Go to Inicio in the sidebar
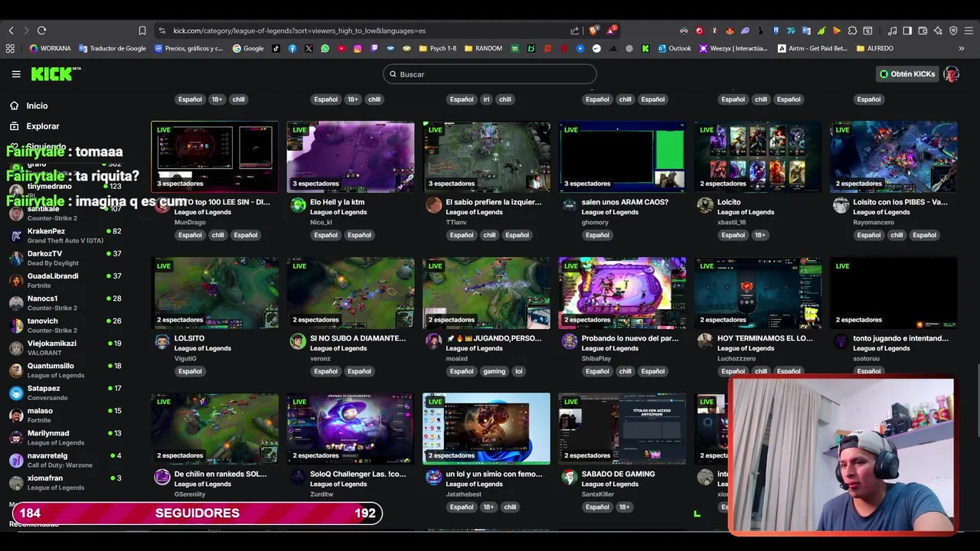 point(37,106)
